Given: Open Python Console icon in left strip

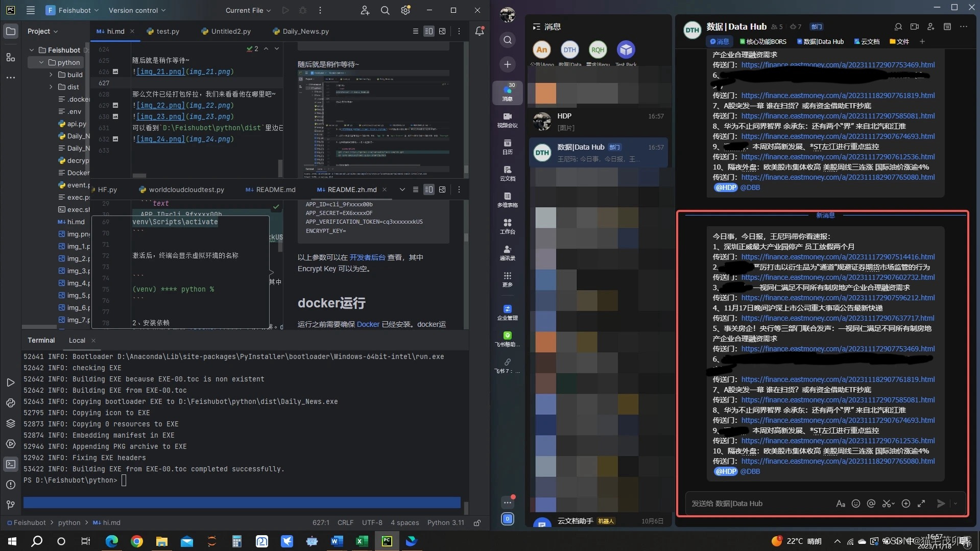Looking at the screenshot, I should pyautogui.click(x=11, y=403).
